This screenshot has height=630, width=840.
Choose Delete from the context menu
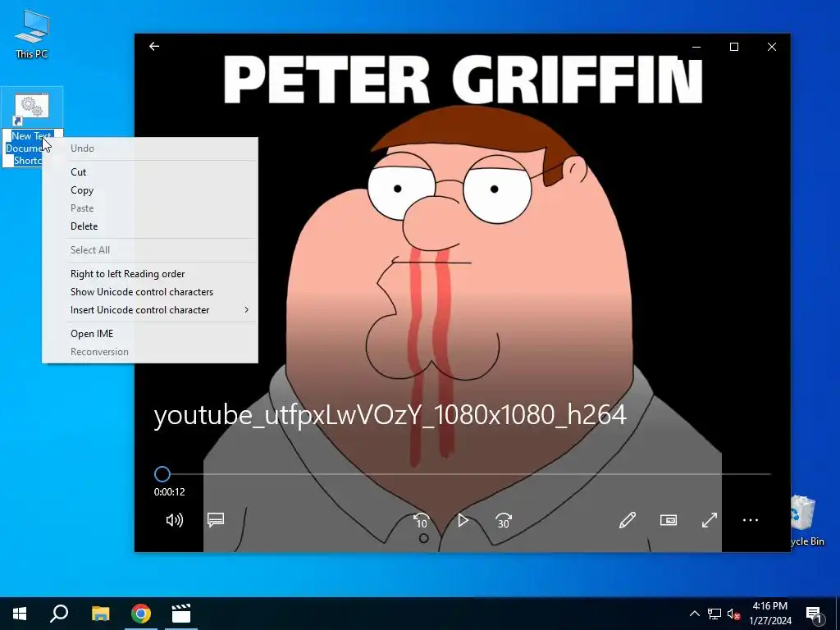pos(149,226)
